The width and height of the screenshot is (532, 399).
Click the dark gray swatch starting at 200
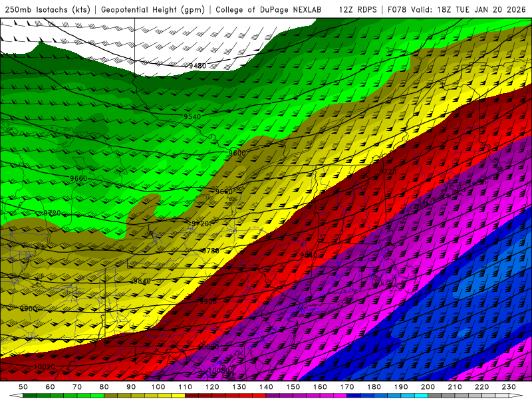click(435, 396)
